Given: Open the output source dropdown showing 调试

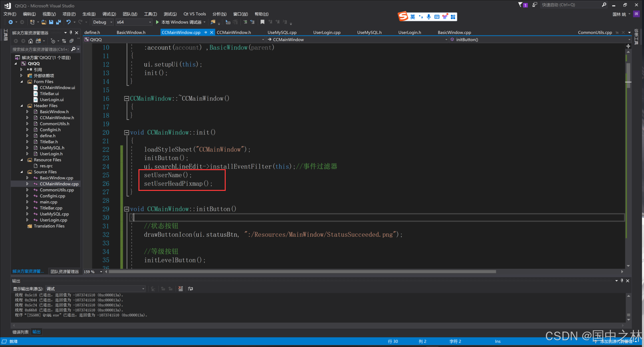Looking at the screenshot, I should point(95,288).
